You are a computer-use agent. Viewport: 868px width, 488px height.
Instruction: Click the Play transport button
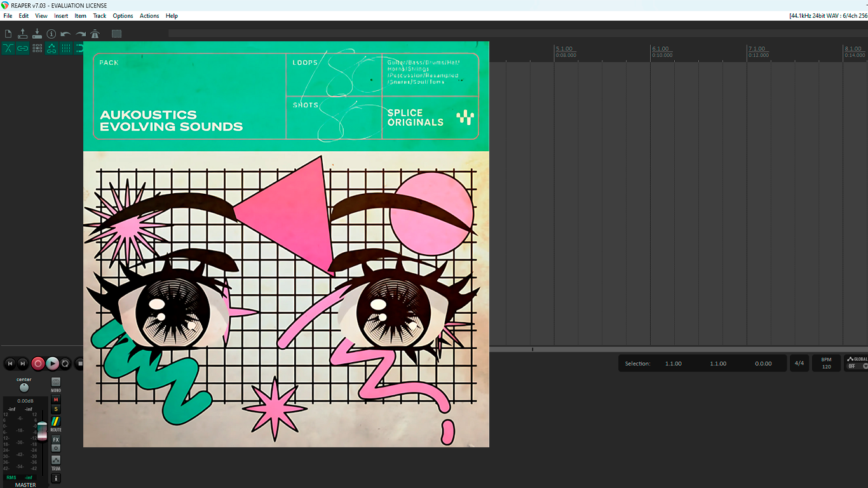(x=52, y=363)
